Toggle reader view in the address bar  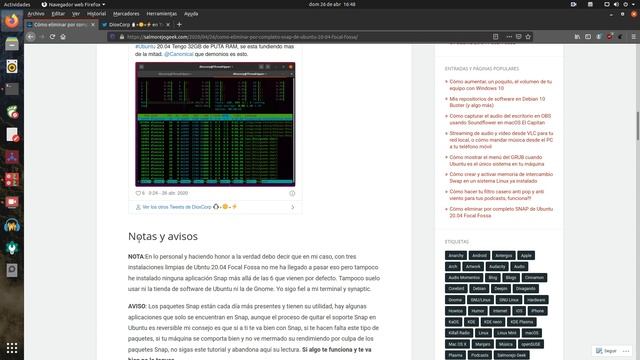[x=496, y=37]
